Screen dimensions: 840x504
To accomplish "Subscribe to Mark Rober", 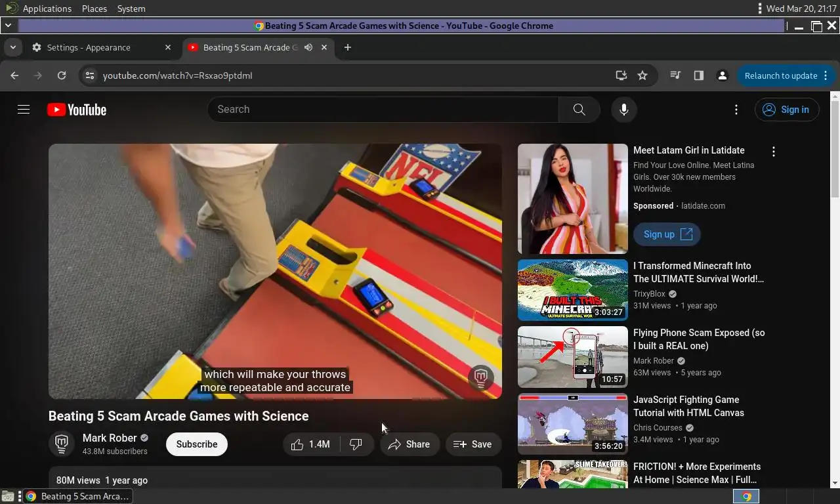I will coord(196,444).
